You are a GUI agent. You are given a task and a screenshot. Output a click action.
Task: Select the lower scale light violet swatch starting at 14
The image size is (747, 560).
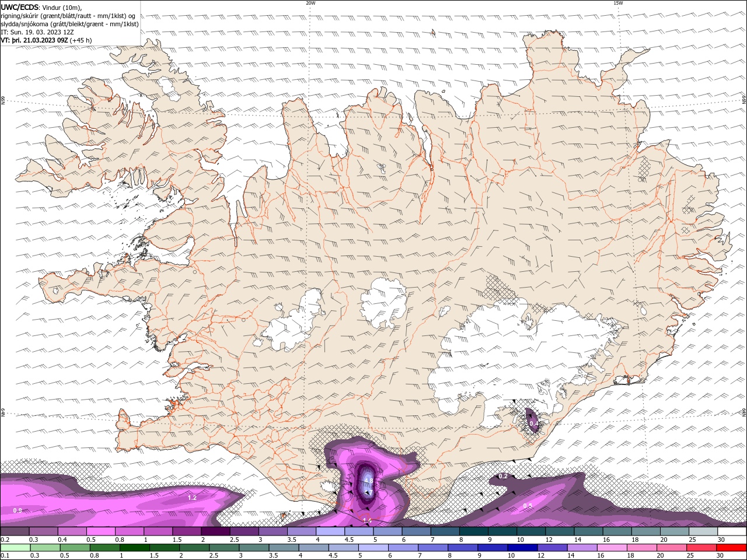(x=582, y=548)
